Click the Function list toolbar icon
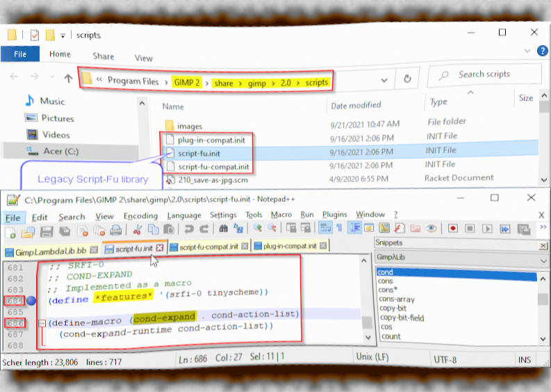This screenshot has height=392, width=551. [x=399, y=228]
